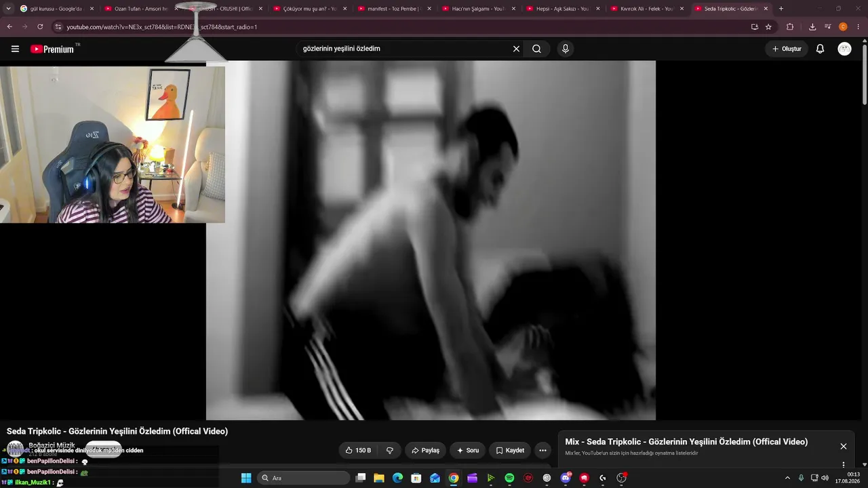Open Chrome media controls icon
The height and width of the screenshot is (488, 868).
[828, 27]
